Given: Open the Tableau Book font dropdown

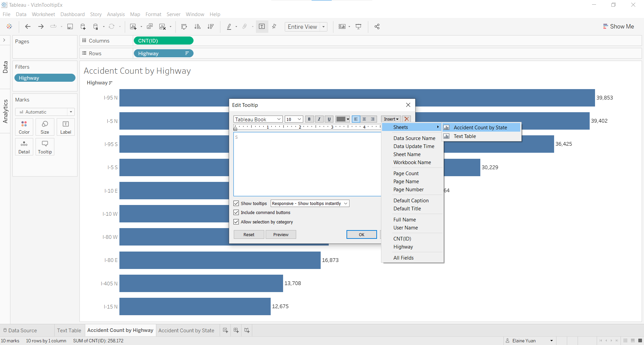Looking at the screenshot, I should 258,119.
